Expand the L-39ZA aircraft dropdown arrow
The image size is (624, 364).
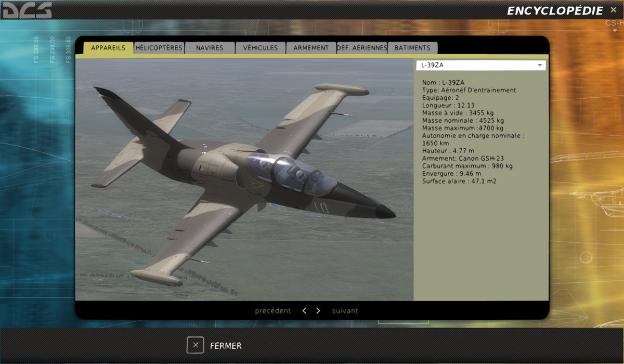(x=540, y=66)
